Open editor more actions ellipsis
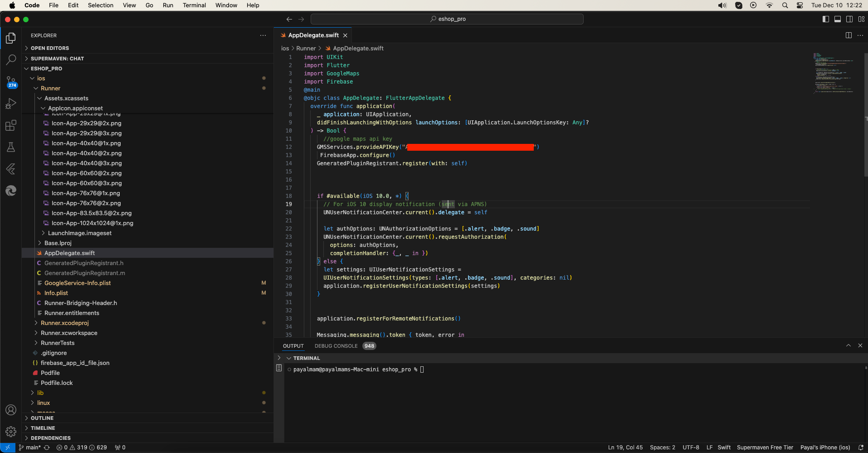This screenshot has width=868, height=453. [x=860, y=35]
